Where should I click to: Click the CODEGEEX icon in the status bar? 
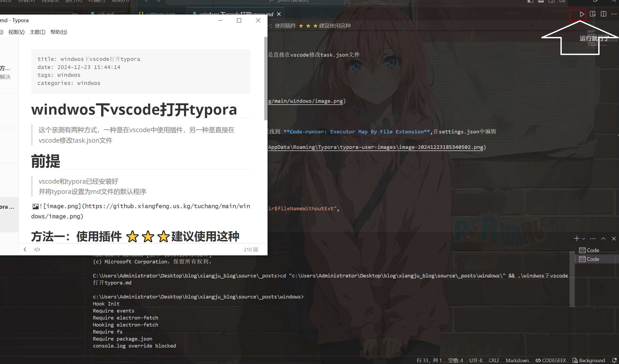click(550, 360)
